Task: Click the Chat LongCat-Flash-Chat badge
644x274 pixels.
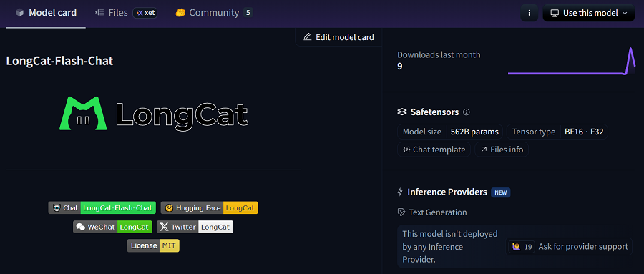Action: [102, 208]
